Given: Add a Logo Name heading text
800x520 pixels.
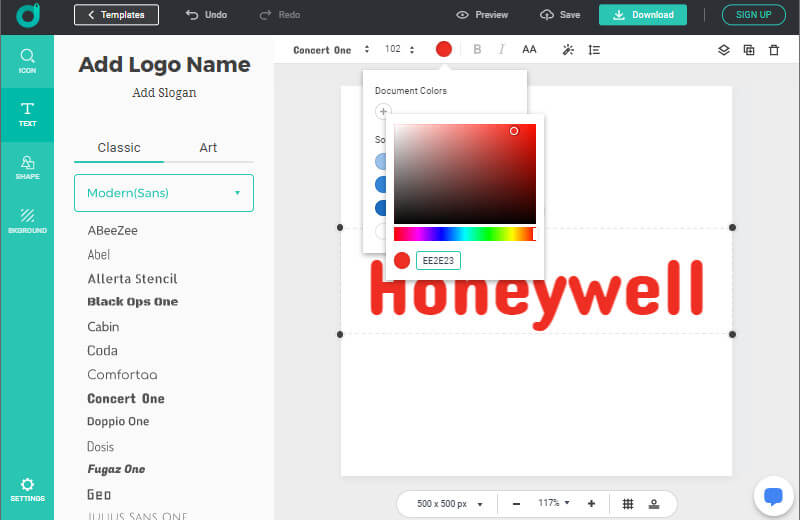Looking at the screenshot, I should tap(164, 65).
